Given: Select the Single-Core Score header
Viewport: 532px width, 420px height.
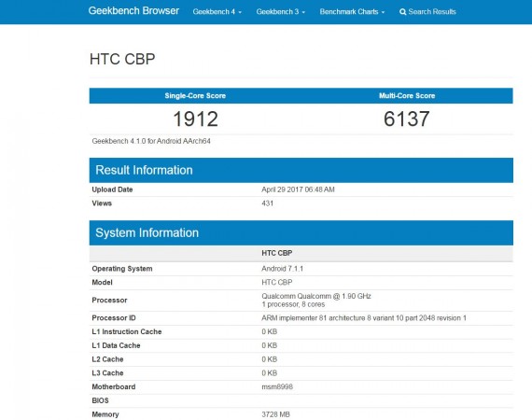Looking at the screenshot, I should point(195,96).
